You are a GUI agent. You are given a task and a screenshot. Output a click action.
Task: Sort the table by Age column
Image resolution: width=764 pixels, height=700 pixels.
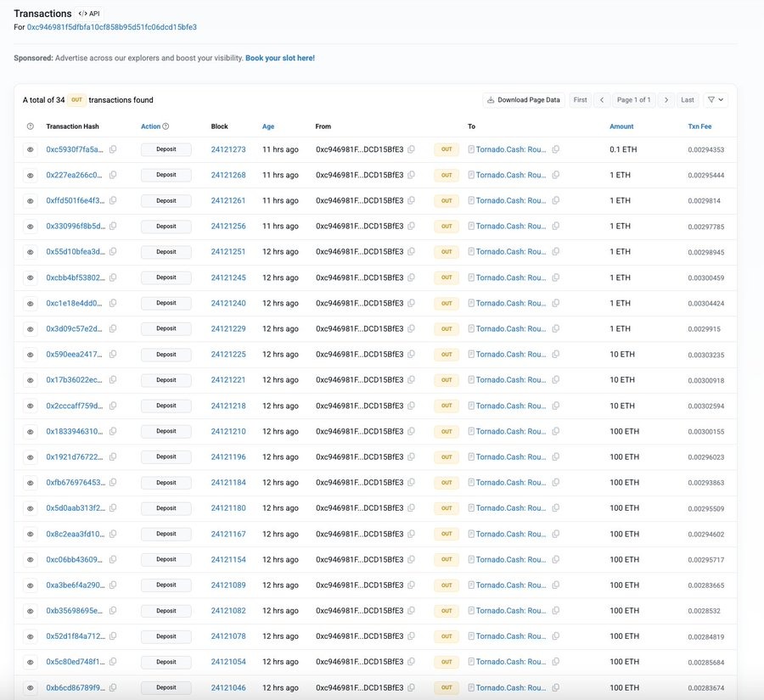click(x=268, y=126)
